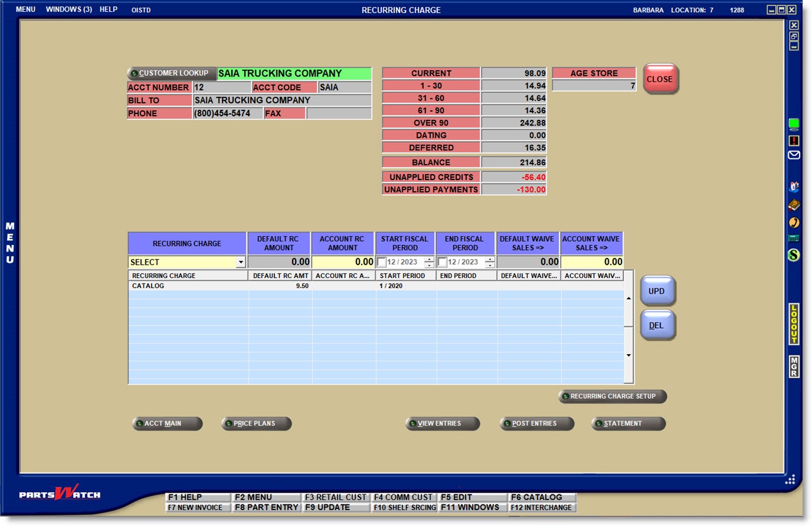Enable the Start Fiscal Period checkbox
The width and height of the screenshot is (812, 526).
coord(381,262)
